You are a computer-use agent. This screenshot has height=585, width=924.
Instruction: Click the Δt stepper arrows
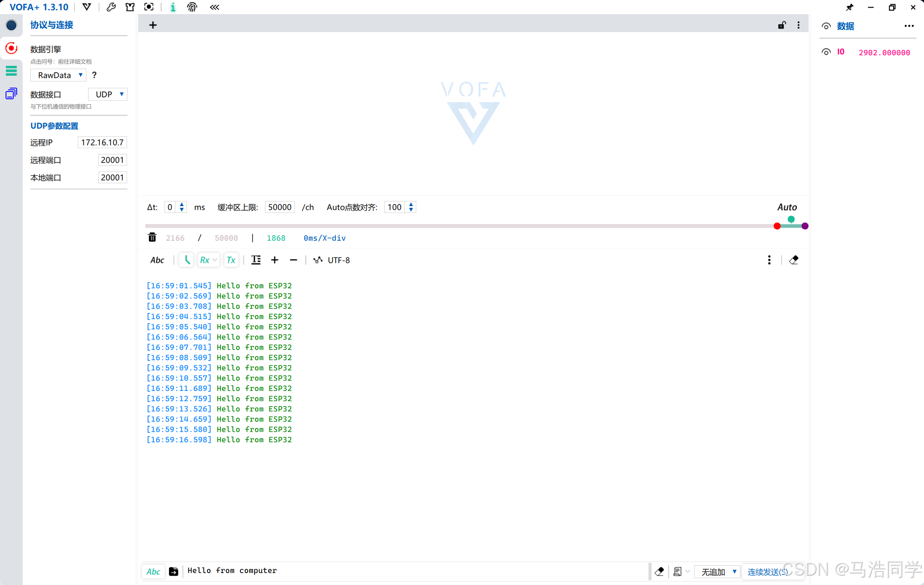pos(182,207)
